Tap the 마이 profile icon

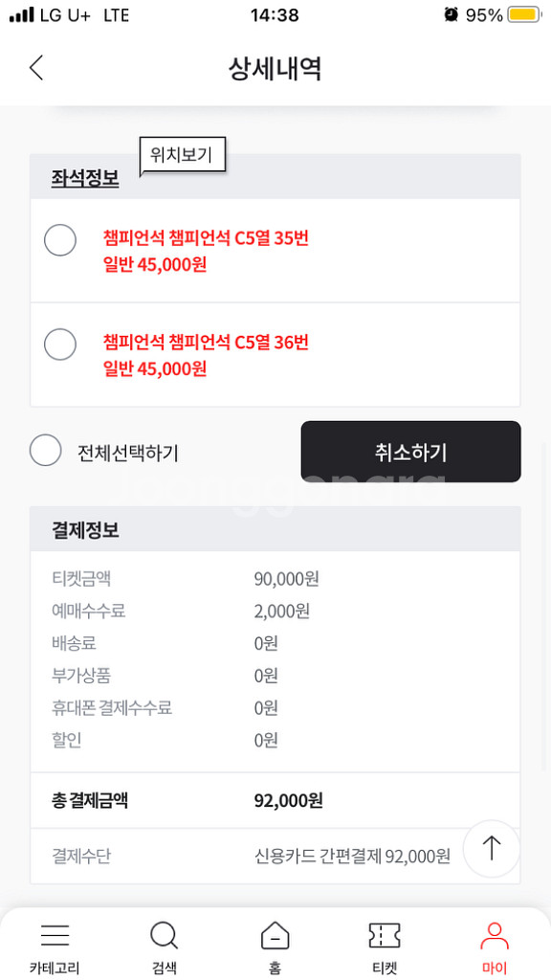pyautogui.click(x=495, y=936)
